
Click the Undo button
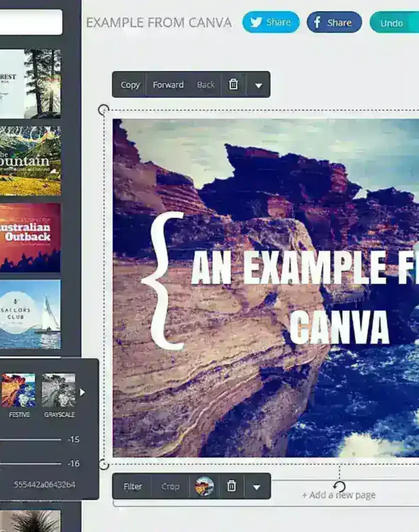click(x=394, y=23)
